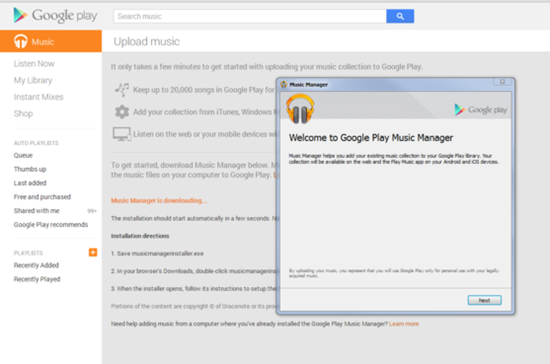The image size is (550, 364).
Task: Open Shop in the sidebar
Action: point(23,114)
